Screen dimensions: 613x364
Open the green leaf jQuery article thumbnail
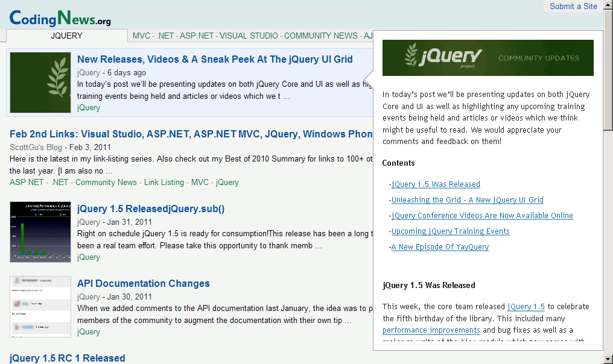click(x=40, y=83)
